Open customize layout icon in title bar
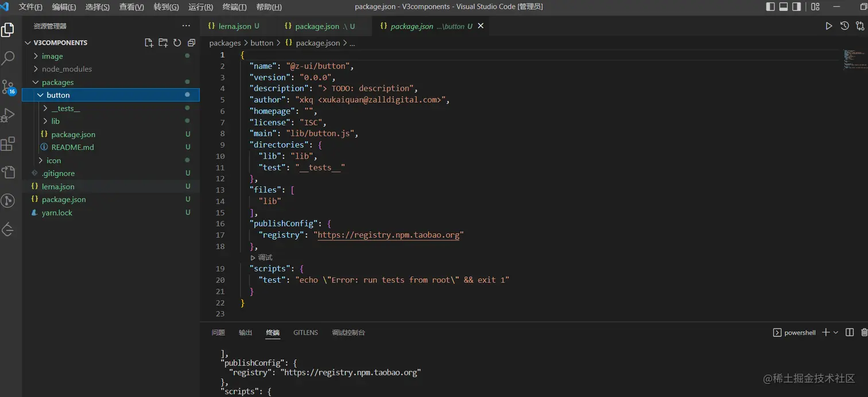Screen dimensions: 868x397 pos(815,7)
